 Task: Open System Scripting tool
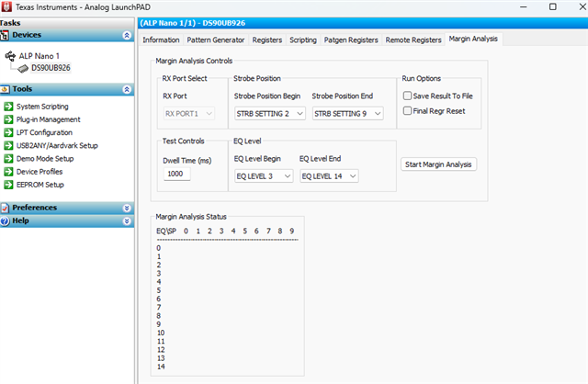point(42,107)
